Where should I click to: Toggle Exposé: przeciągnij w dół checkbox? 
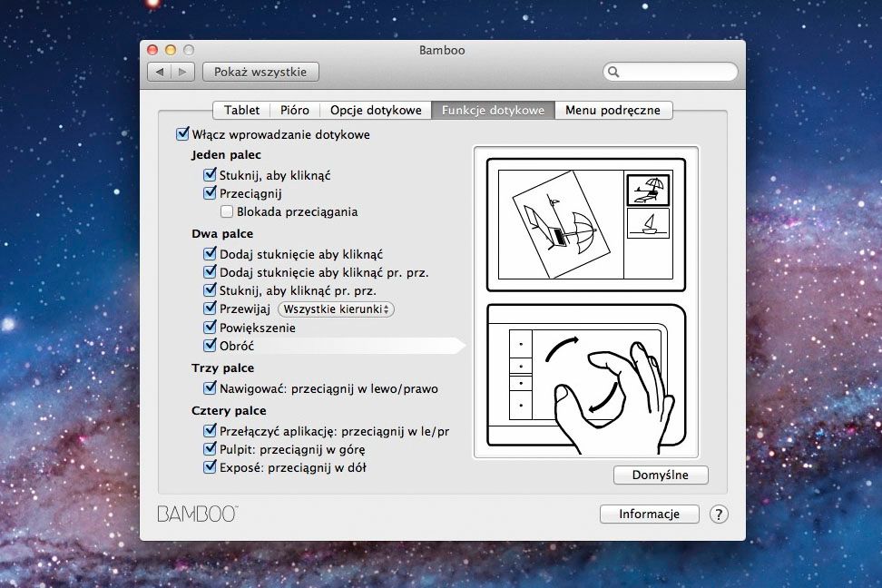210,467
